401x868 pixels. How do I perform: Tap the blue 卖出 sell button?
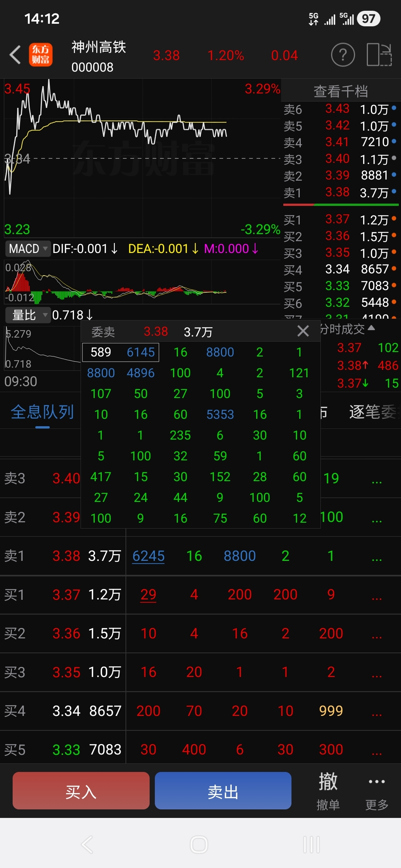[x=223, y=790]
